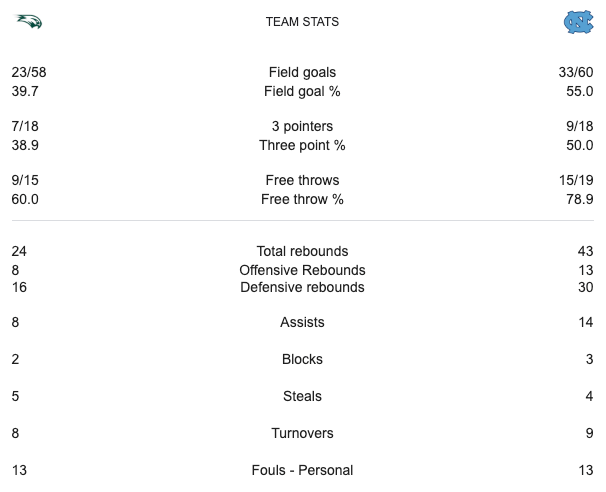This screenshot has width=606, height=492.
Task: Click the left team's green bird logo
Action: pyautogui.click(x=27, y=21)
